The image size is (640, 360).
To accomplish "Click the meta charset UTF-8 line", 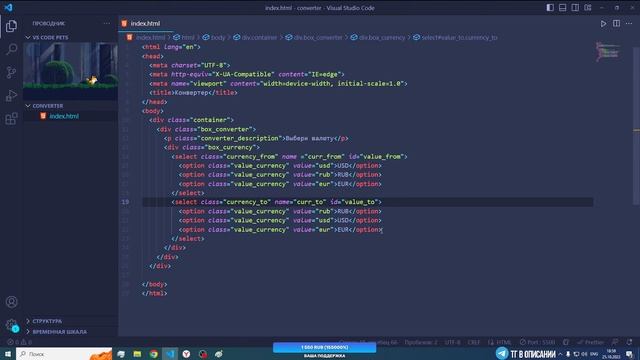I will click(190, 65).
